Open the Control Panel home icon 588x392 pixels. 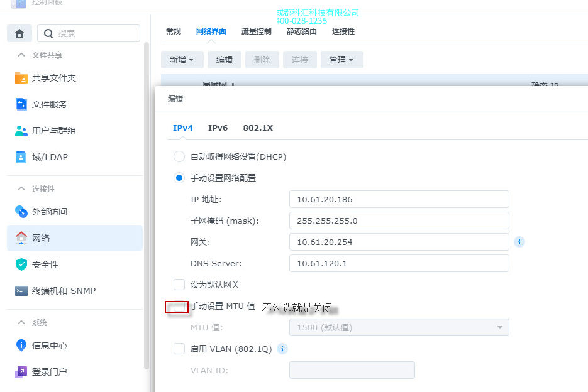[19, 33]
